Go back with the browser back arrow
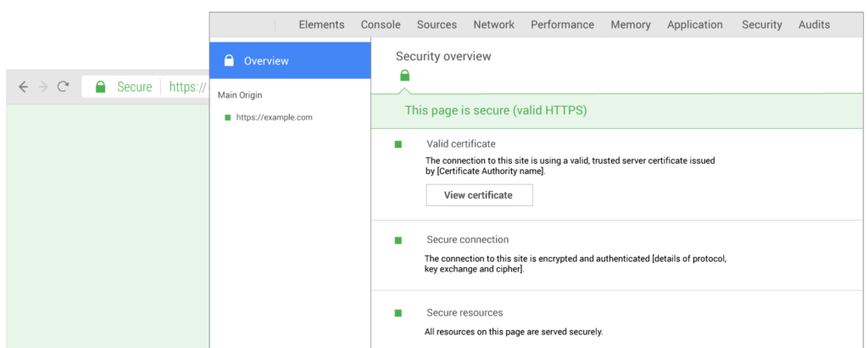868x348 pixels. click(23, 87)
